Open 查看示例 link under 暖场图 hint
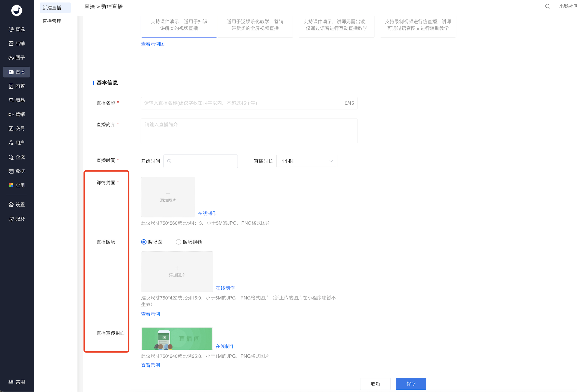The image size is (577, 392). pyautogui.click(x=150, y=314)
